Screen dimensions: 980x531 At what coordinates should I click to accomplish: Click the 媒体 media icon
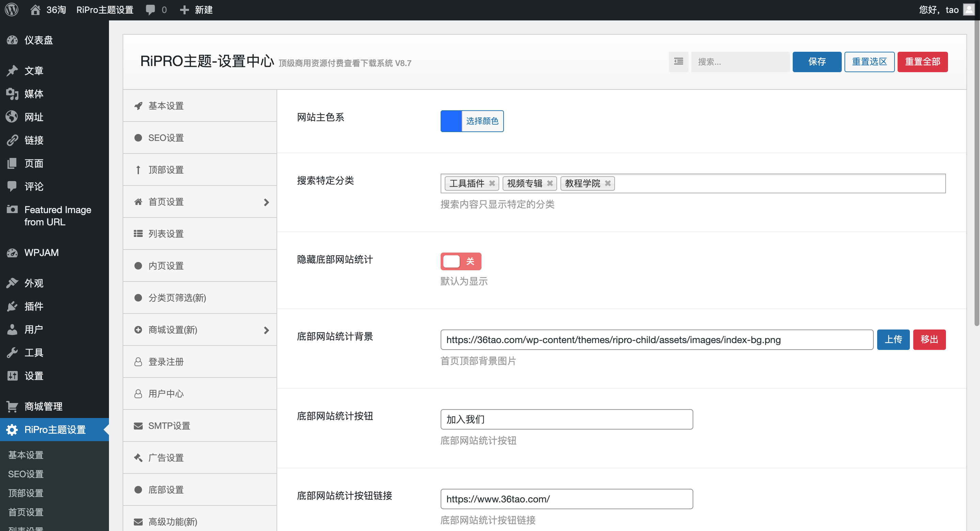(12, 94)
